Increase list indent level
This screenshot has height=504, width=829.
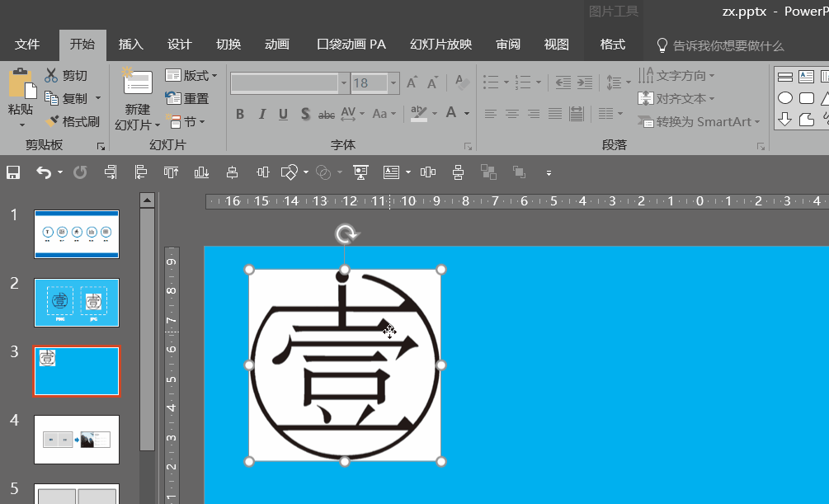pos(584,82)
